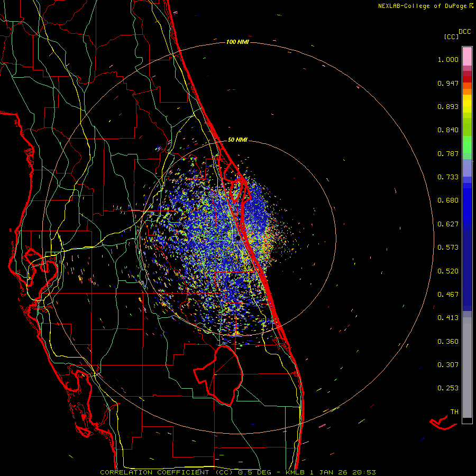This screenshot has height=476, width=476.
Task: Click the 0.840 scale value
Action: click(448, 130)
